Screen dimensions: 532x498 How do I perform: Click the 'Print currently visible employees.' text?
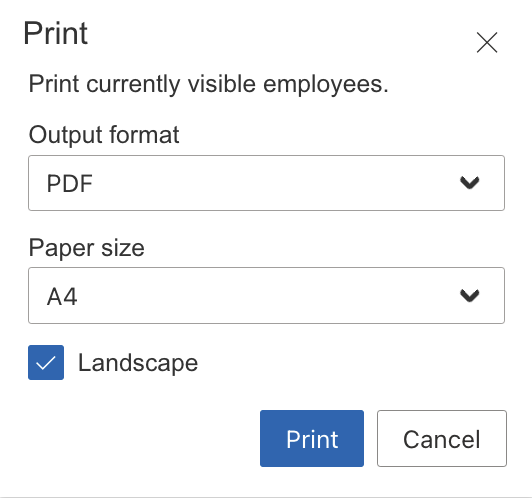(x=208, y=84)
